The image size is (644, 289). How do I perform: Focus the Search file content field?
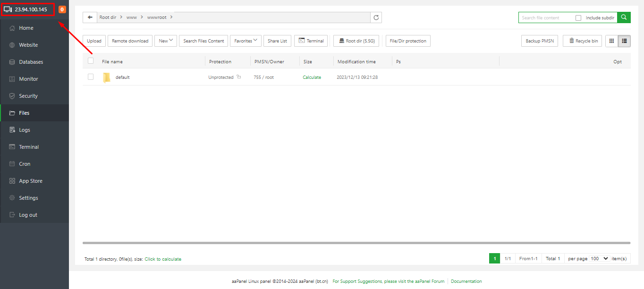pyautogui.click(x=545, y=18)
